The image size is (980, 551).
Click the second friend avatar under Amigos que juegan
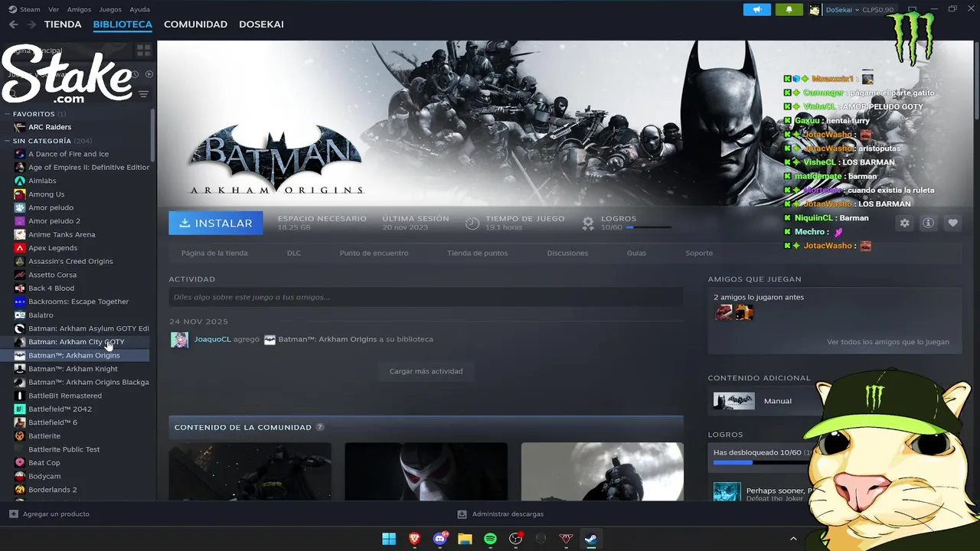coord(744,312)
